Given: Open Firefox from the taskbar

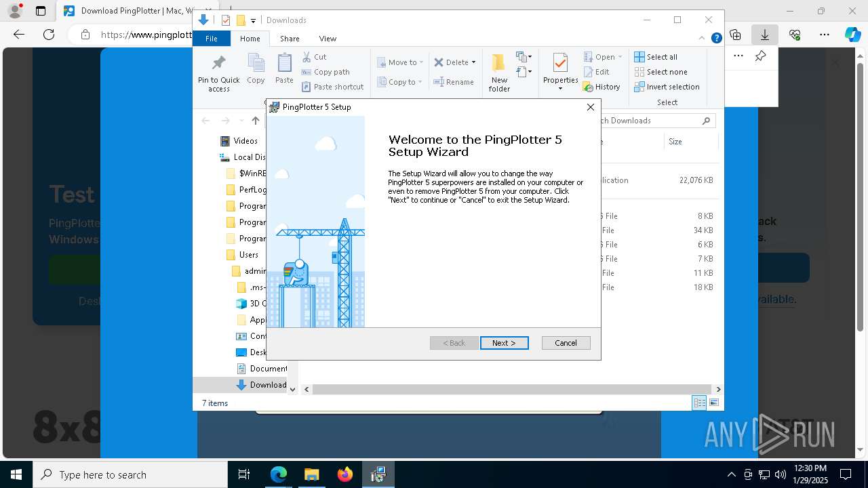Looking at the screenshot, I should pyautogui.click(x=345, y=474).
